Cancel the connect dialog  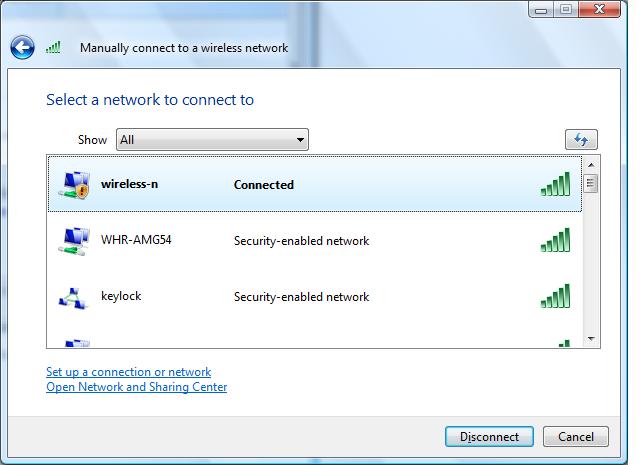(x=576, y=436)
